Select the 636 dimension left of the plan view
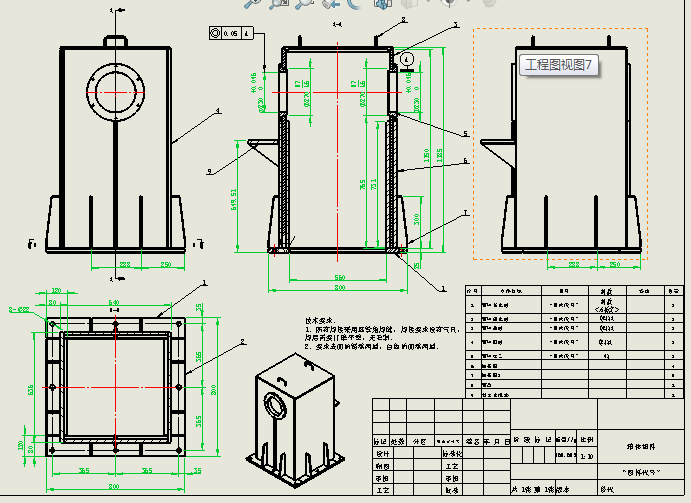The height and width of the screenshot is (503, 691). 30,390
